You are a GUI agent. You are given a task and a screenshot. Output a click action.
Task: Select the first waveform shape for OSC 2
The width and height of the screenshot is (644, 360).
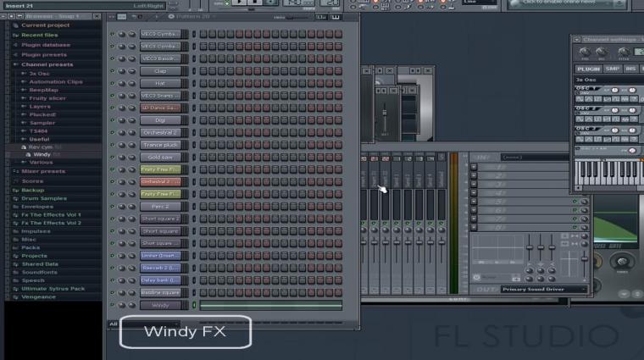click(x=580, y=119)
